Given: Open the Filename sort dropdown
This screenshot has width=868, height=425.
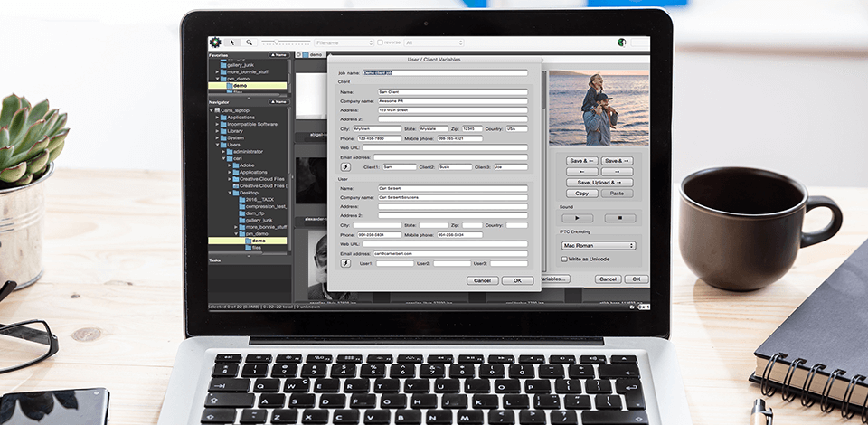Looking at the screenshot, I should point(344,42).
